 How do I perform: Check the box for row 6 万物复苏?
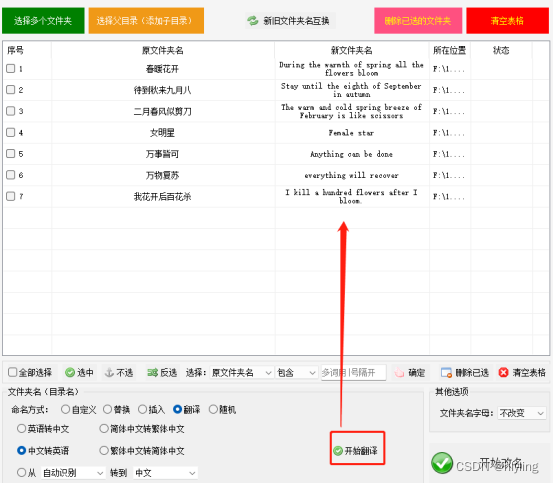click(11, 175)
